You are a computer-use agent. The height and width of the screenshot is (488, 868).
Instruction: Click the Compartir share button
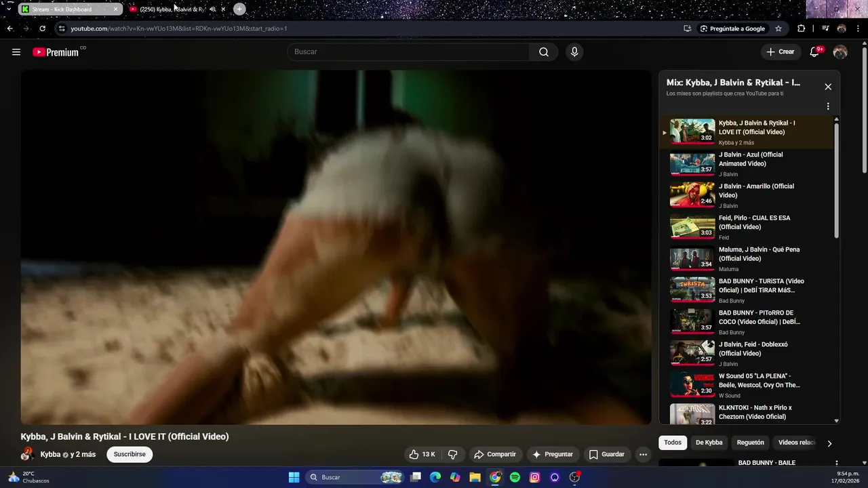(495, 454)
